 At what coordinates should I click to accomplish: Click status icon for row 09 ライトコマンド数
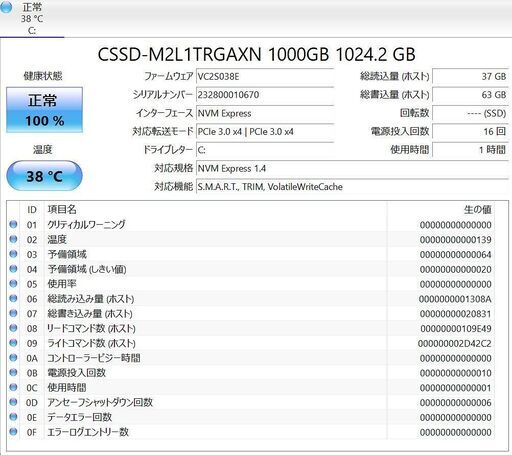pyautogui.click(x=13, y=343)
